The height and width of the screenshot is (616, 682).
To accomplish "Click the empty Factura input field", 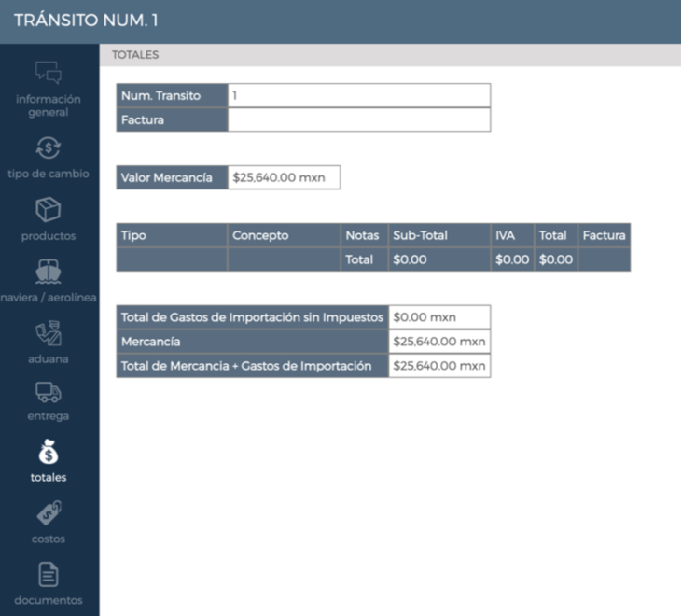I will [x=359, y=119].
